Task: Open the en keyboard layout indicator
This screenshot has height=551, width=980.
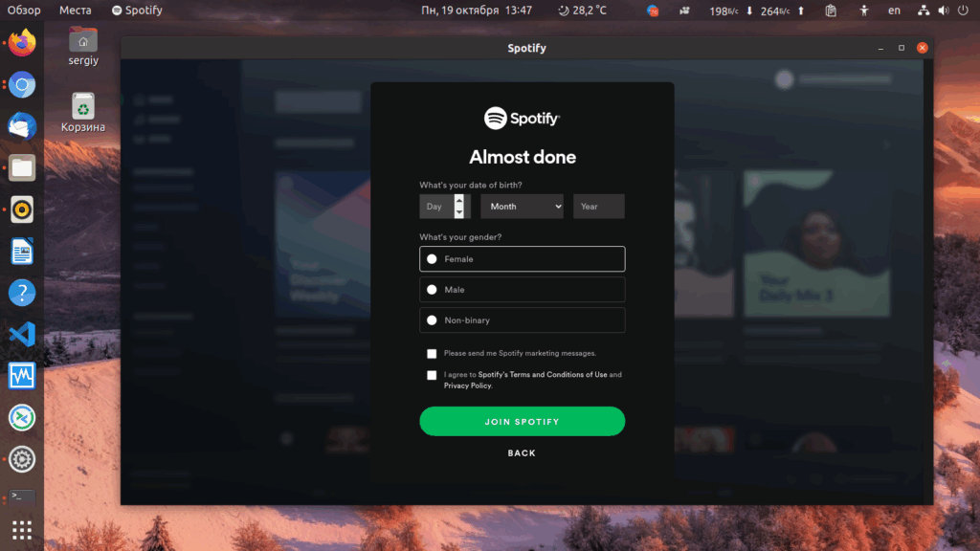Action: pos(895,10)
